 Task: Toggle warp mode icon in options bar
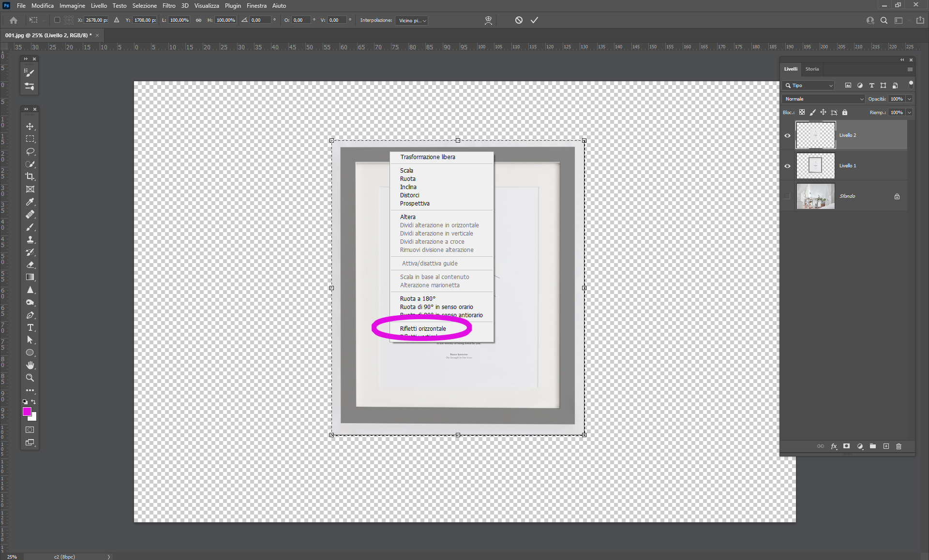point(488,20)
